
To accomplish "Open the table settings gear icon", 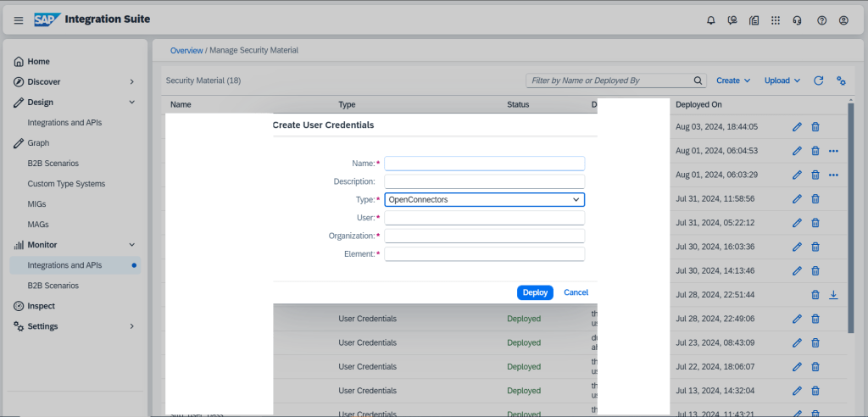I will point(841,81).
